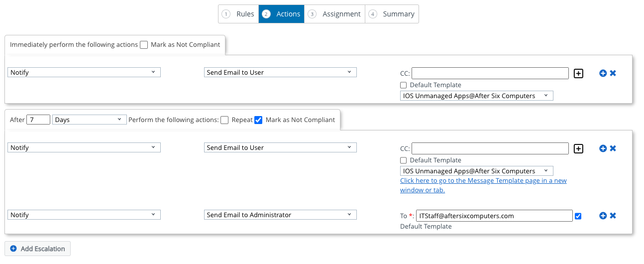Go to the Summary step tab
Image resolution: width=644 pixels, height=264 pixels.
[392, 14]
